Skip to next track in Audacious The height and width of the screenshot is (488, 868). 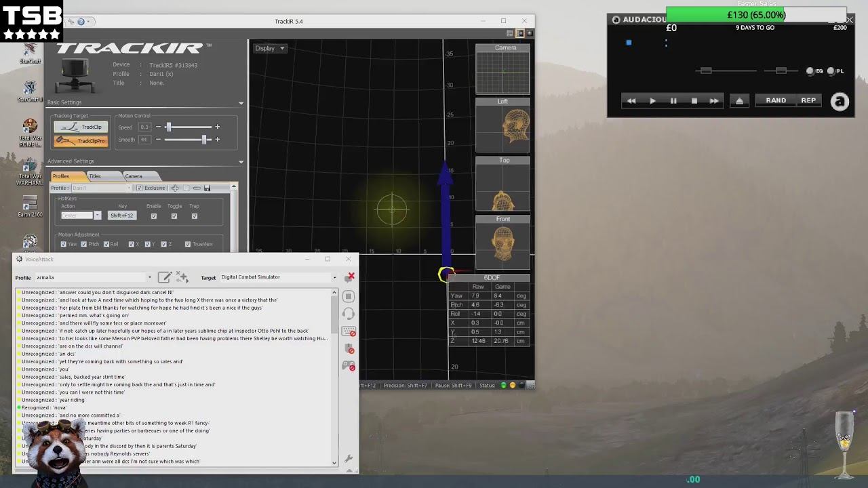[x=714, y=101]
